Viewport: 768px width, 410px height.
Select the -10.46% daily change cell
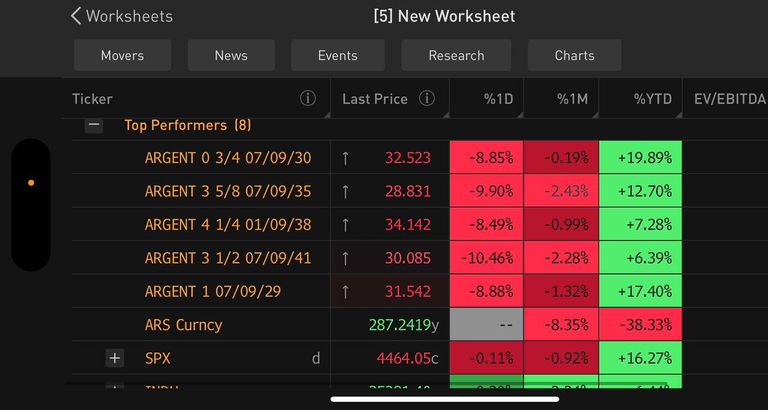point(486,257)
